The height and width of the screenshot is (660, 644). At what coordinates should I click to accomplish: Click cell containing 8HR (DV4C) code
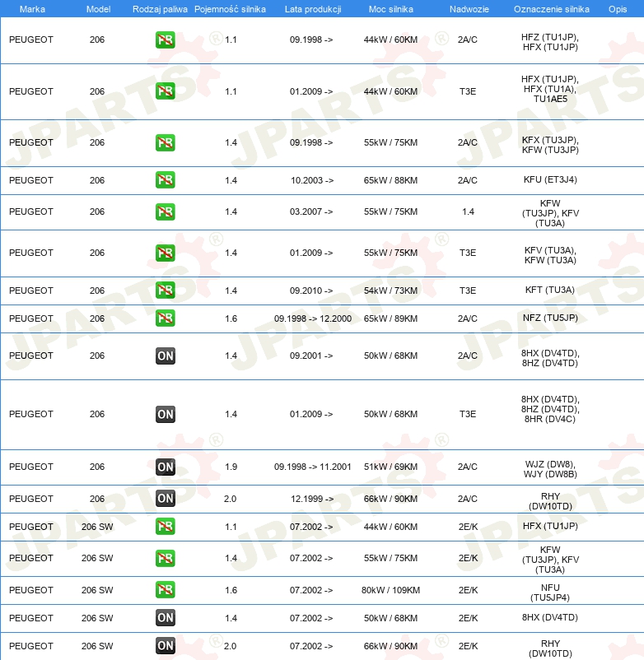click(x=550, y=409)
